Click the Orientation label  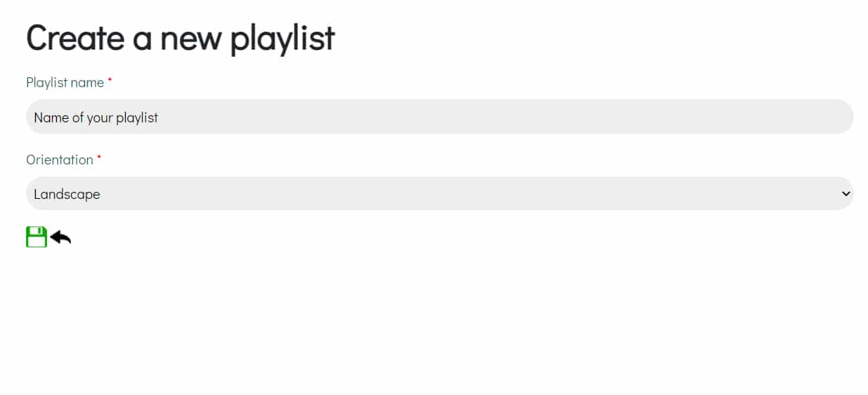59,160
